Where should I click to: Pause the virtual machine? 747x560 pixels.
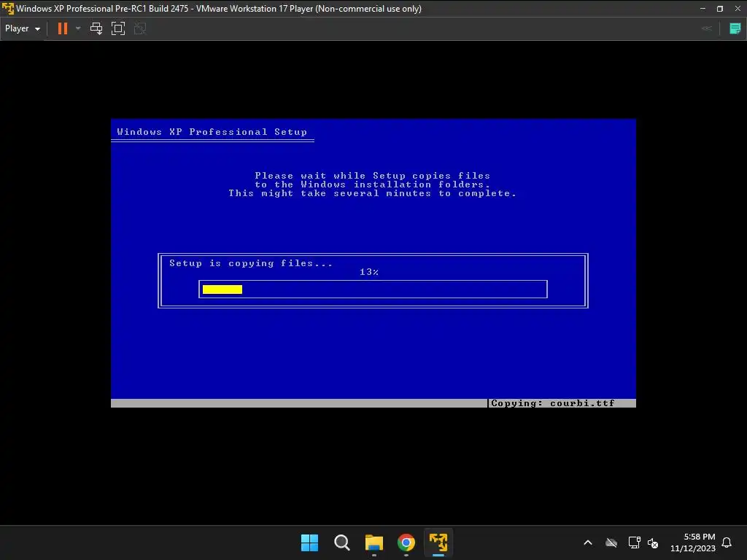63,28
